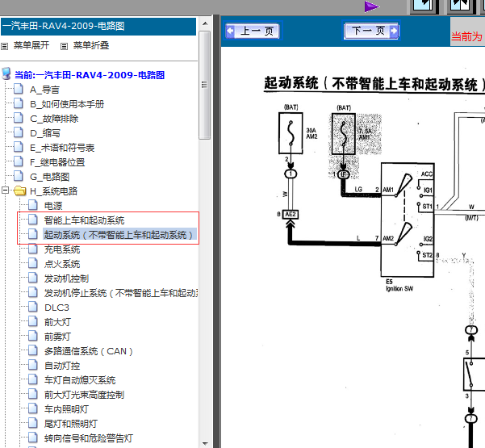Click the page icon next to 前大灯
485x448 pixels.
(33, 320)
